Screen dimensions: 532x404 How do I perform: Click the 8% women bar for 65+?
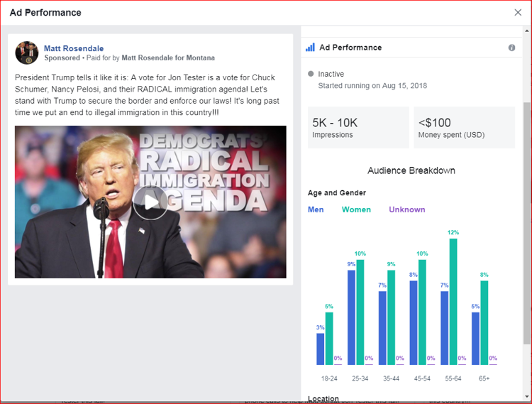[x=484, y=323]
